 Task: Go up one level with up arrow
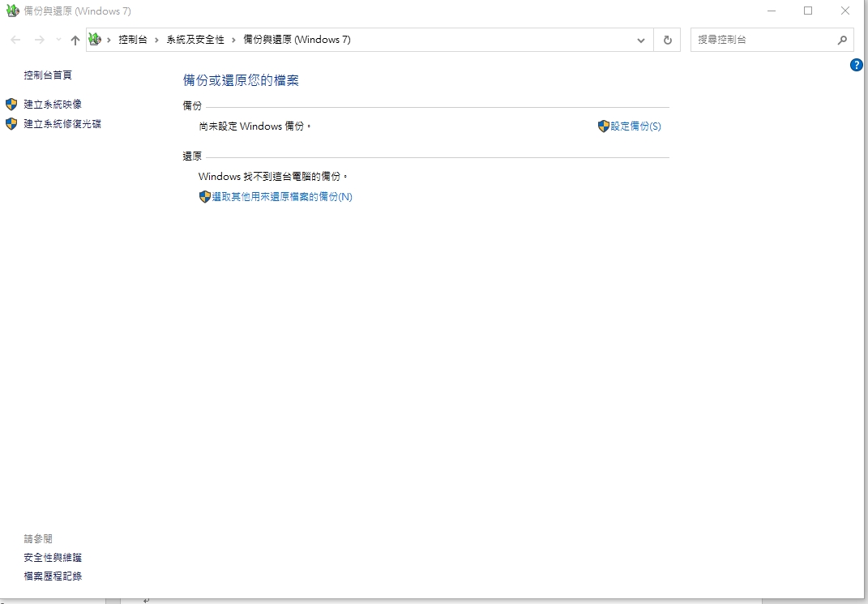pyautogui.click(x=75, y=40)
